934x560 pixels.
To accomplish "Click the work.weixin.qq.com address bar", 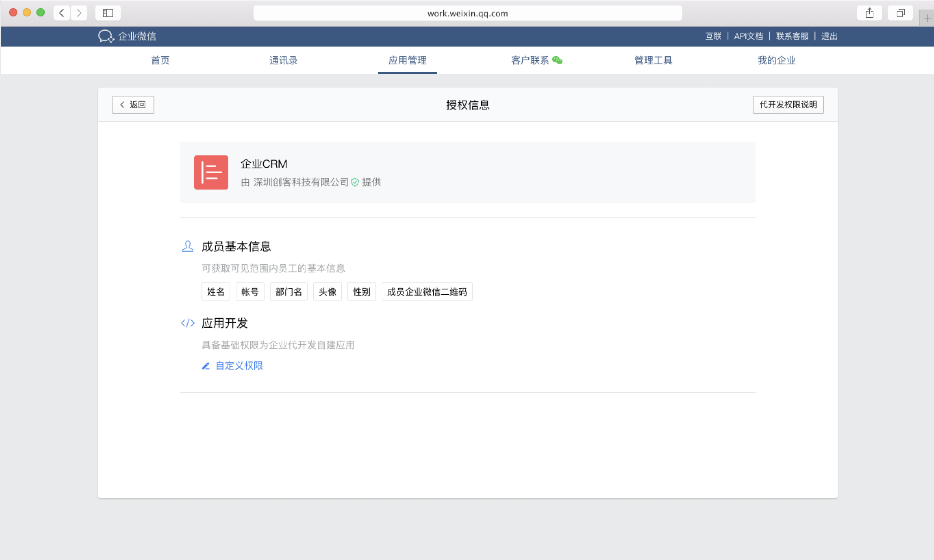I will tap(467, 13).
